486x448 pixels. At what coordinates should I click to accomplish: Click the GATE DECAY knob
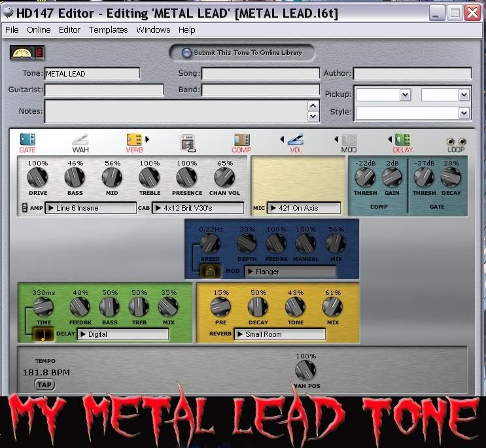451,177
